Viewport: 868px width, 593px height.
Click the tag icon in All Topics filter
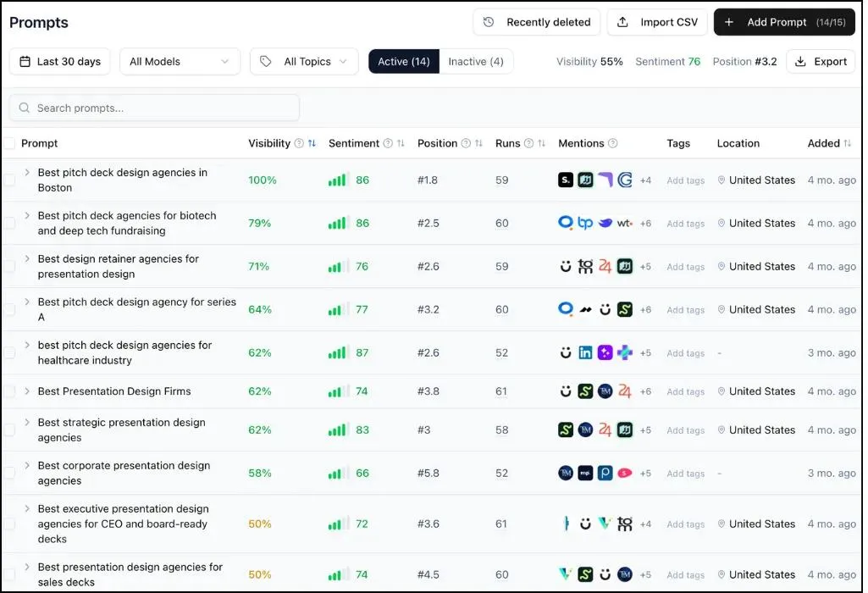266,62
